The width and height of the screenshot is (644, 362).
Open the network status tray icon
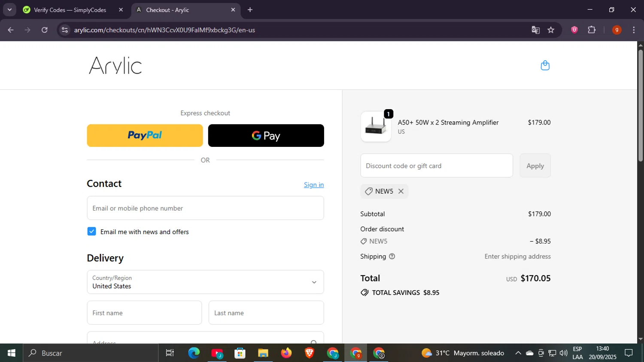pos(552,353)
